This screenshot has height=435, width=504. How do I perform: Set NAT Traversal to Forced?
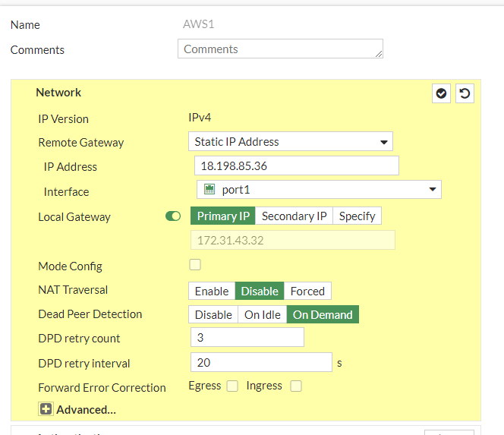307,291
